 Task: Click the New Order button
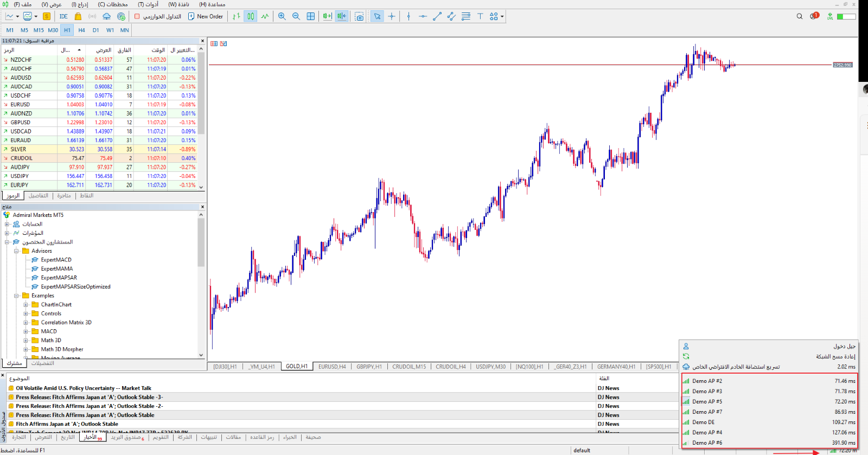[x=206, y=16]
